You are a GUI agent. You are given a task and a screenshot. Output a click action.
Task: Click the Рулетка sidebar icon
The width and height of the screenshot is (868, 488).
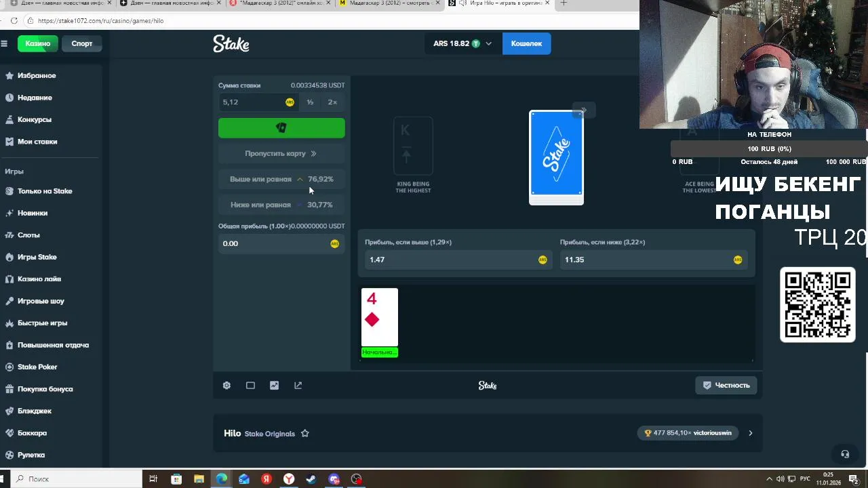click(9, 455)
